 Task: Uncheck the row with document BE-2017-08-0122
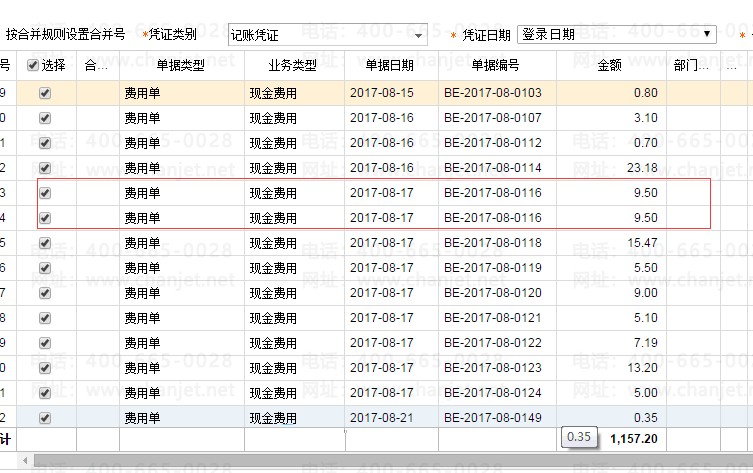(44, 343)
